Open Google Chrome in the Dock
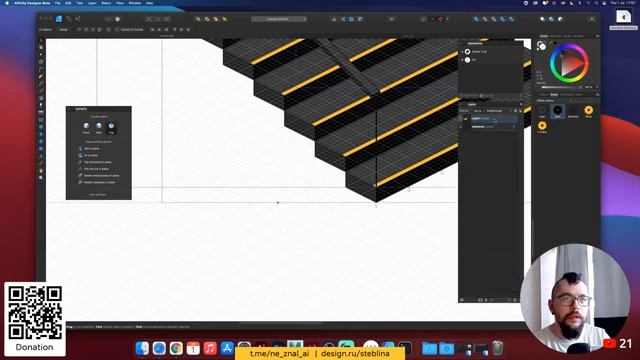The width and height of the screenshot is (640, 360). click(x=176, y=348)
